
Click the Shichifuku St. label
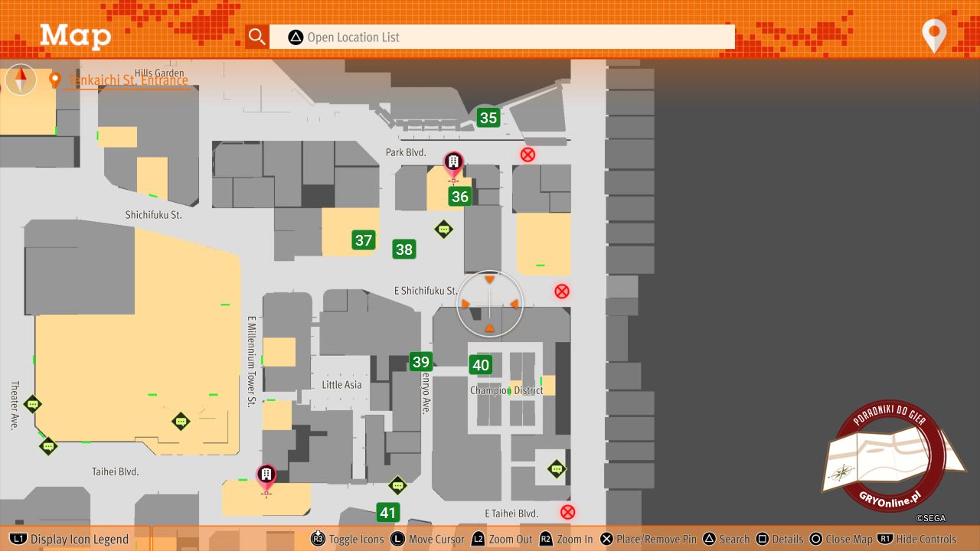(154, 215)
